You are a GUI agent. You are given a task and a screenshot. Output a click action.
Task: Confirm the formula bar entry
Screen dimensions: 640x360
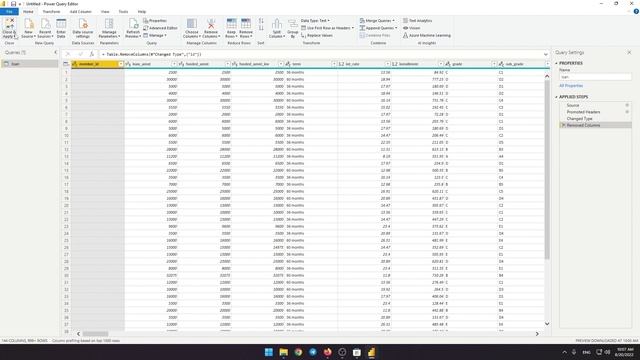pos(80,54)
